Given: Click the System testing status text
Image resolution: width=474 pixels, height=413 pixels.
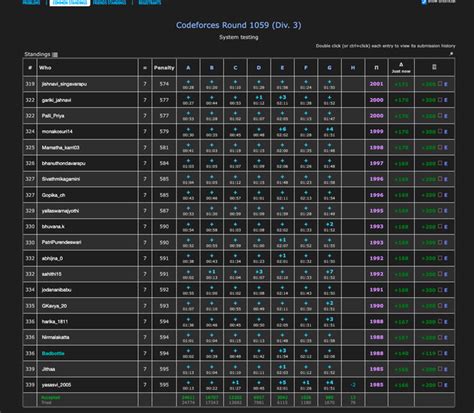Looking at the screenshot, I should (x=239, y=37).
